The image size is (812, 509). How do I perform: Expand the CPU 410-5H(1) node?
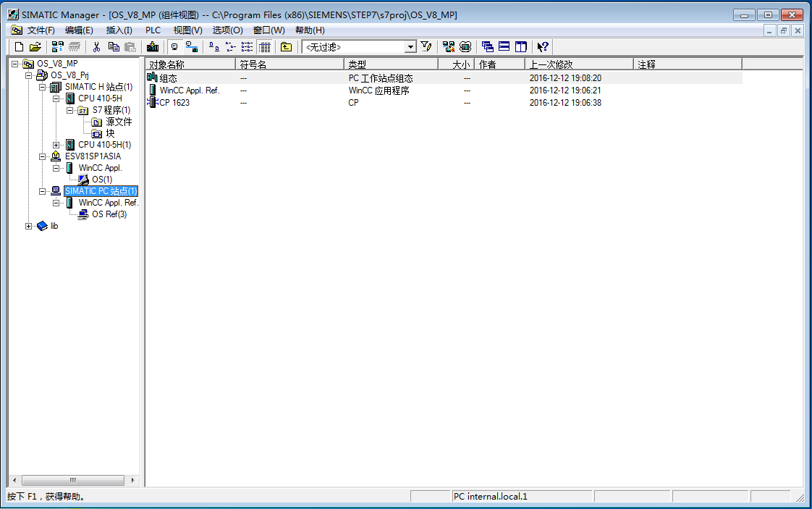[x=56, y=145]
